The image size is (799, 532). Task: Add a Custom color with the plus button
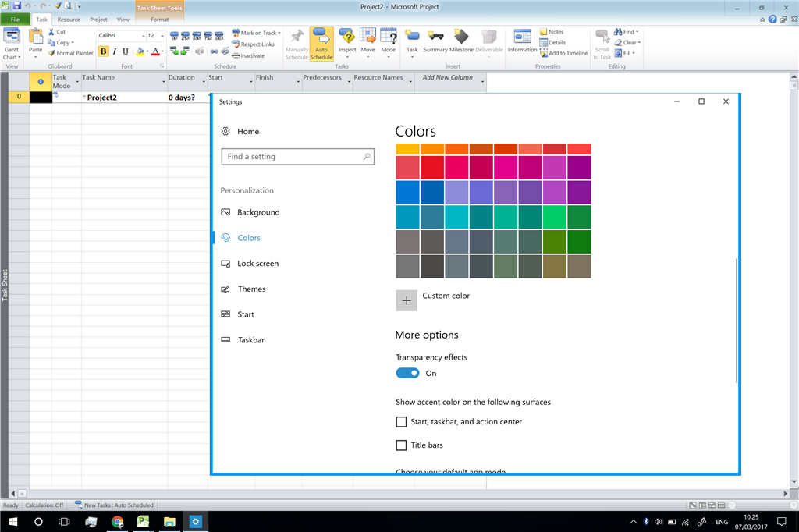[407, 300]
